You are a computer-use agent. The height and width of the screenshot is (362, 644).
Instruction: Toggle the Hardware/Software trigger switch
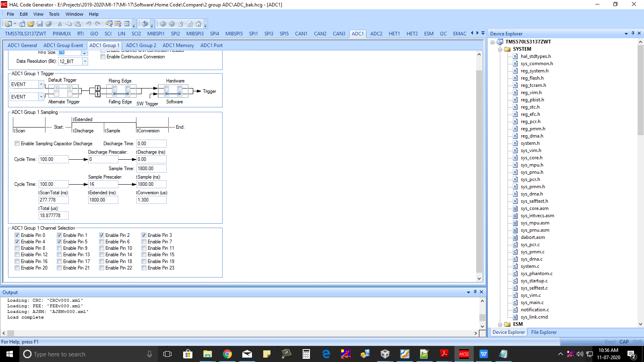pyautogui.click(x=173, y=91)
